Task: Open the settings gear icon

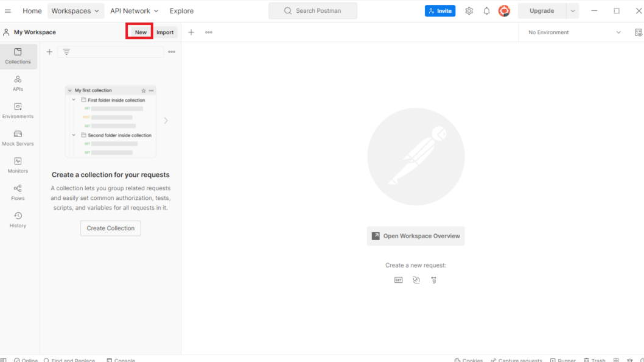Action: [x=469, y=11]
